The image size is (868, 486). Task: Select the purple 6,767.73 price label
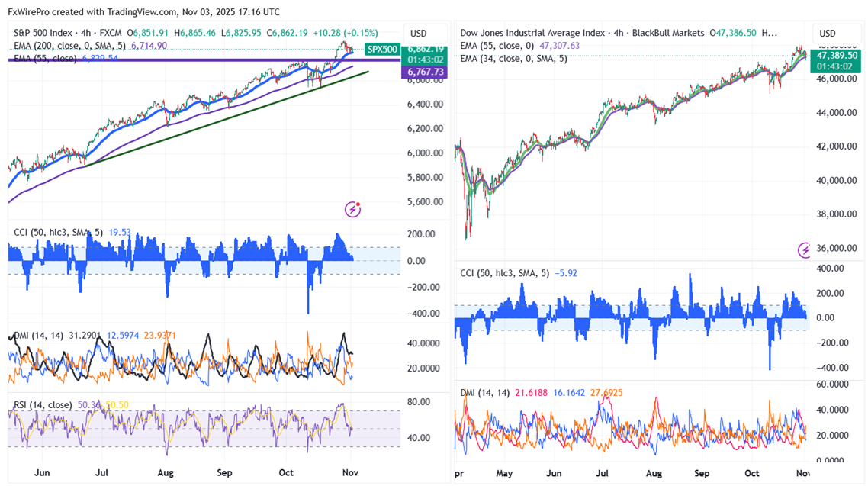point(426,72)
